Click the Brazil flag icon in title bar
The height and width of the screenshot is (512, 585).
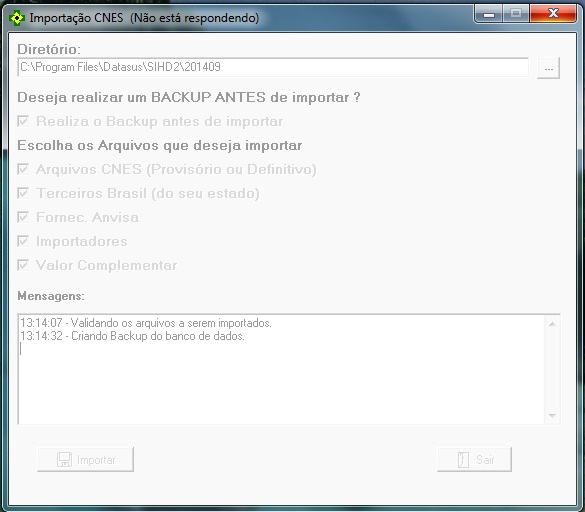[17, 18]
